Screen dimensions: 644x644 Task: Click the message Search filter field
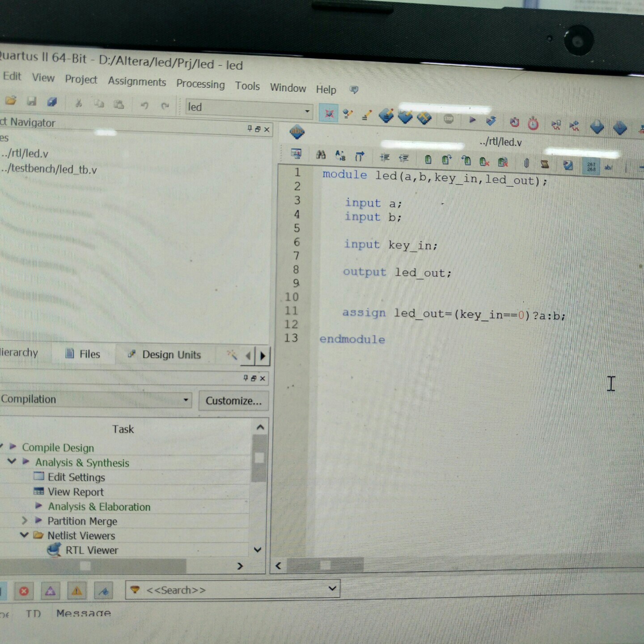233,589
